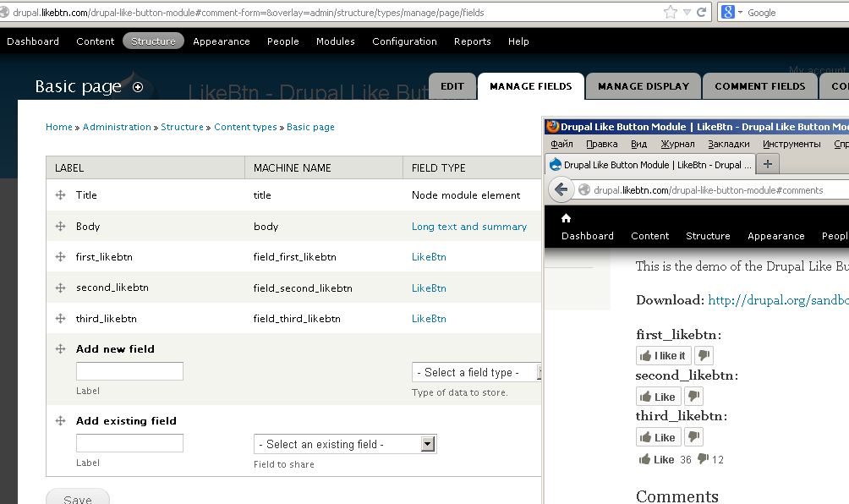The height and width of the screenshot is (504, 849).
Task: Click Structure in second window admin toolbar
Action: click(x=708, y=235)
